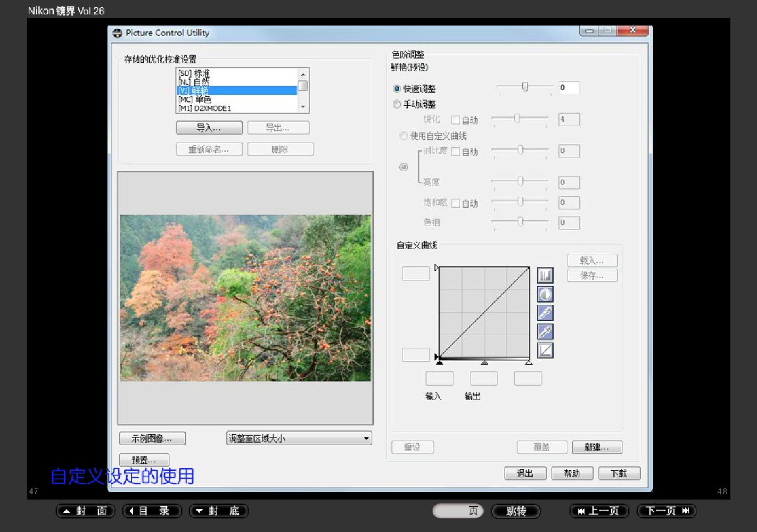
Task: Select [VI] 鲜艳 in the list
Action: pyautogui.click(x=236, y=90)
